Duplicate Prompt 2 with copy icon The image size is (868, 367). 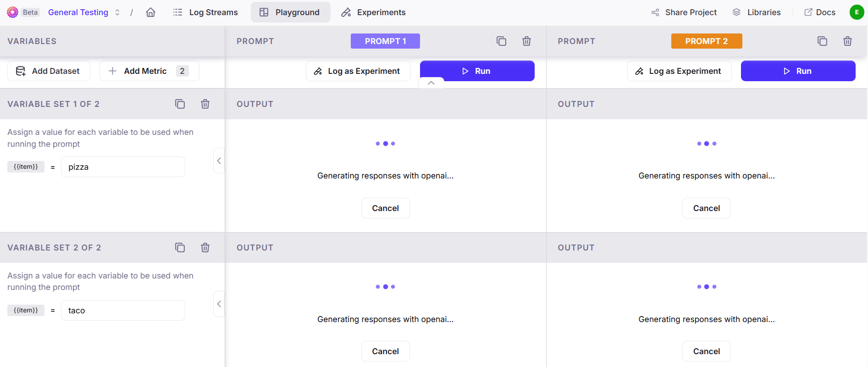[x=822, y=41]
